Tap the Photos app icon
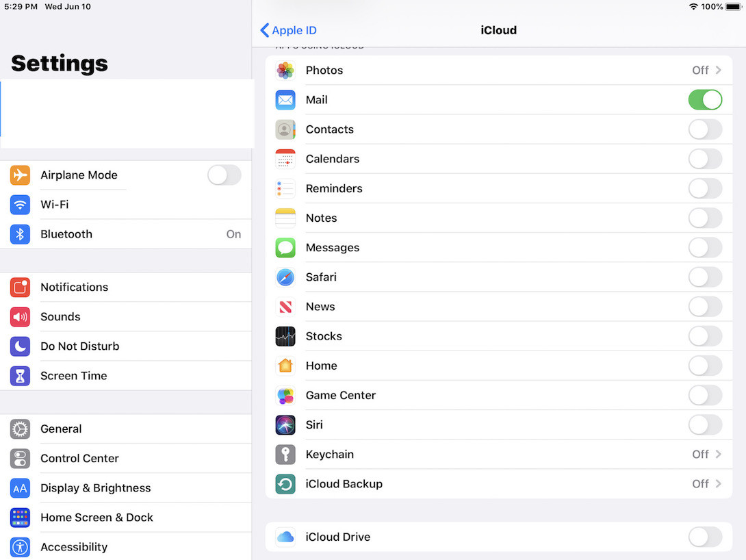The image size is (746, 560). [x=285, y=71]
